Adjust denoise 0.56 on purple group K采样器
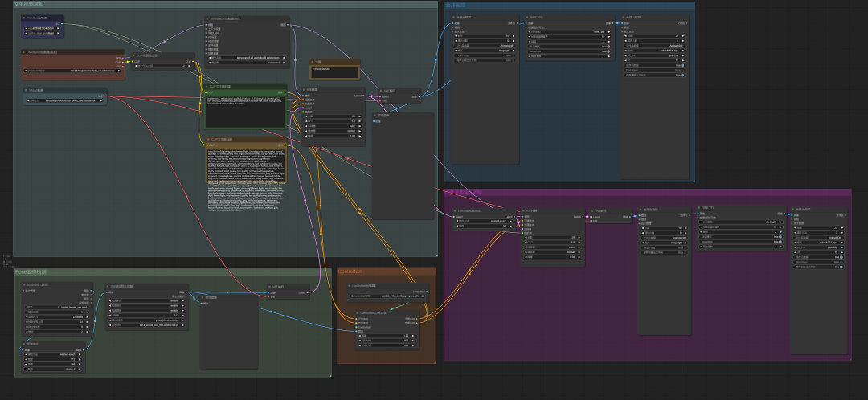Screen dimensions: 868x400 pos(552,257)
